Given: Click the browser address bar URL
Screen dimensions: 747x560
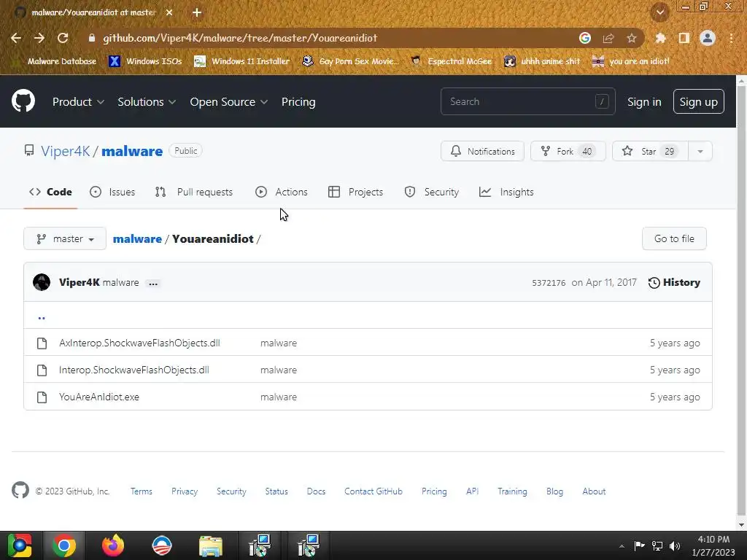Looking at the screenshot, I should pyautogui.click(x=240, y=38).
